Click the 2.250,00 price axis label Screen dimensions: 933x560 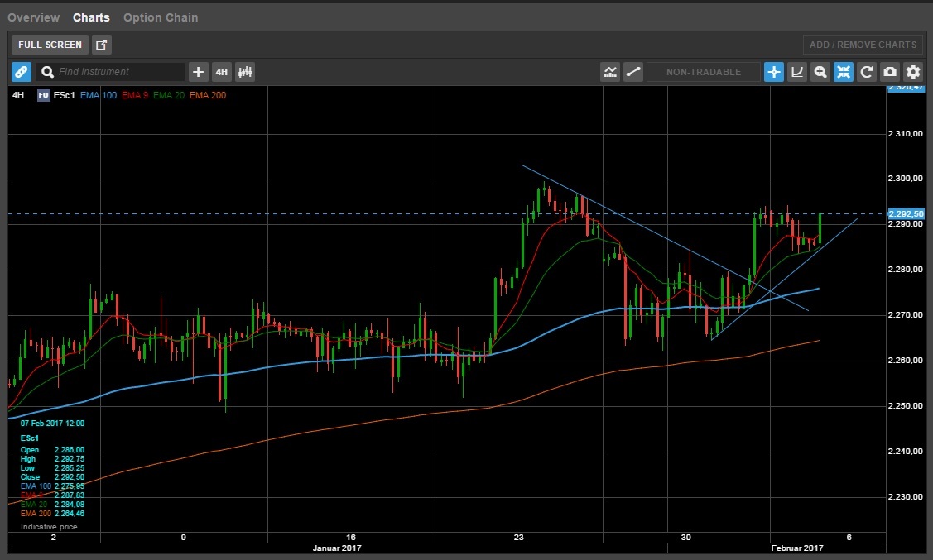tap(905, 406)
